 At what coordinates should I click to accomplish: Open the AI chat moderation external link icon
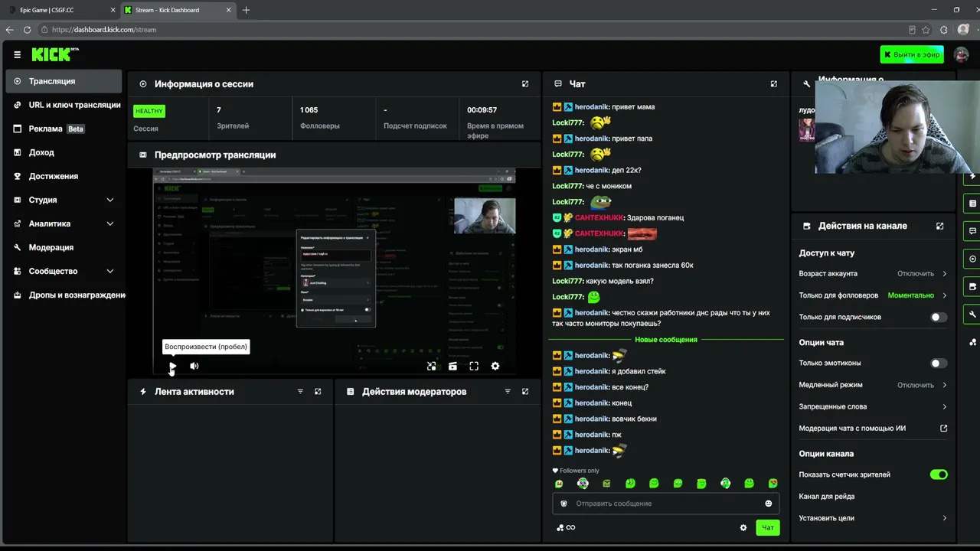tap(944, 429)
